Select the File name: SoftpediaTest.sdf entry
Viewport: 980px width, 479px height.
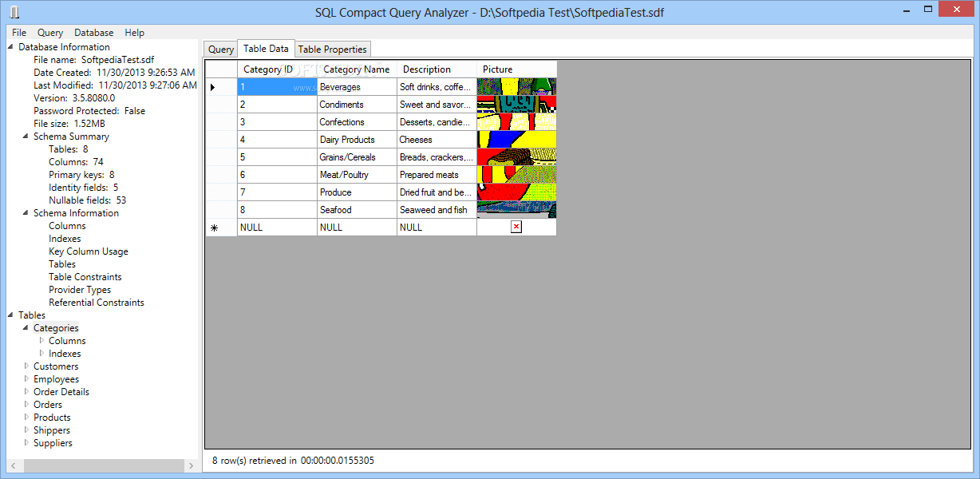(94, 60)
